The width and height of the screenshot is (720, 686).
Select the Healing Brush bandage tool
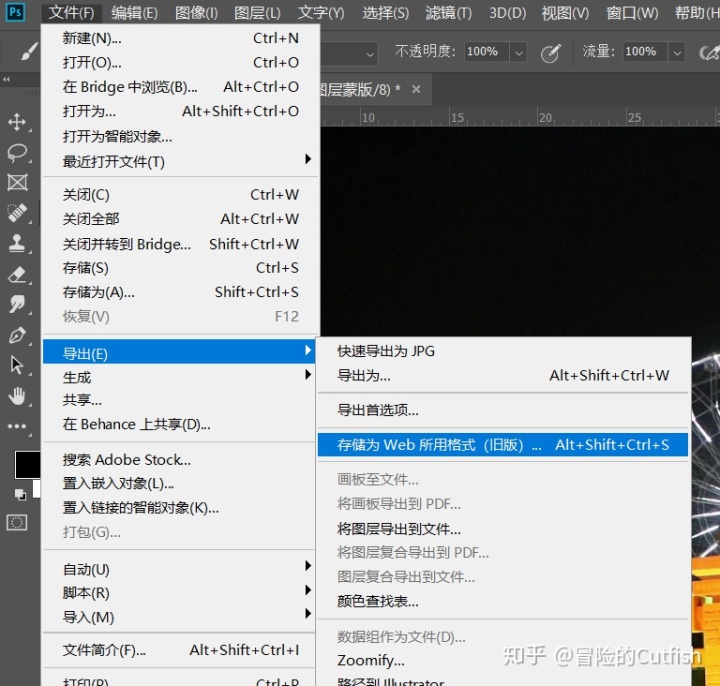17,213
